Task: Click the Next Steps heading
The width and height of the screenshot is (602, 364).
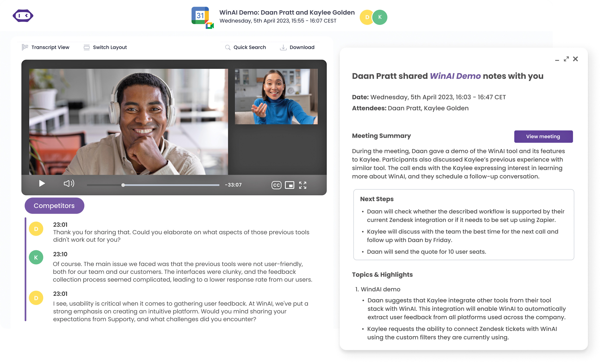Action: tap(377, 199)
